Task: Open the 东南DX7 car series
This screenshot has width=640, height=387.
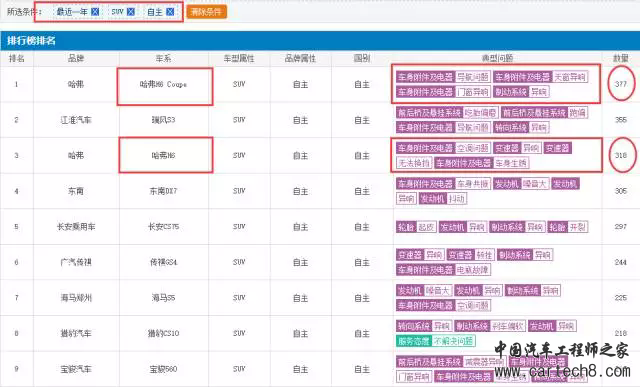Action: click(x=163, y=191)
